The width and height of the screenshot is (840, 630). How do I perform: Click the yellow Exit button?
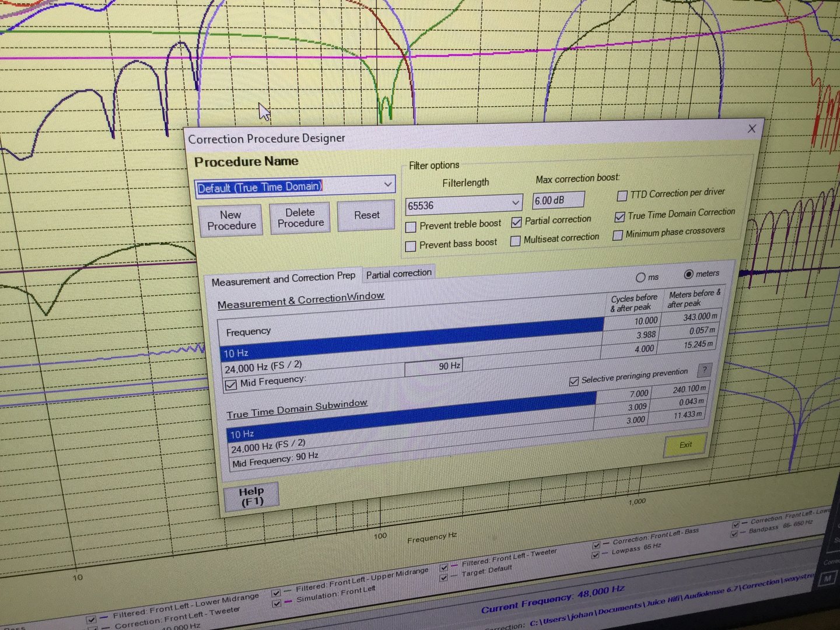click(685, 445)
